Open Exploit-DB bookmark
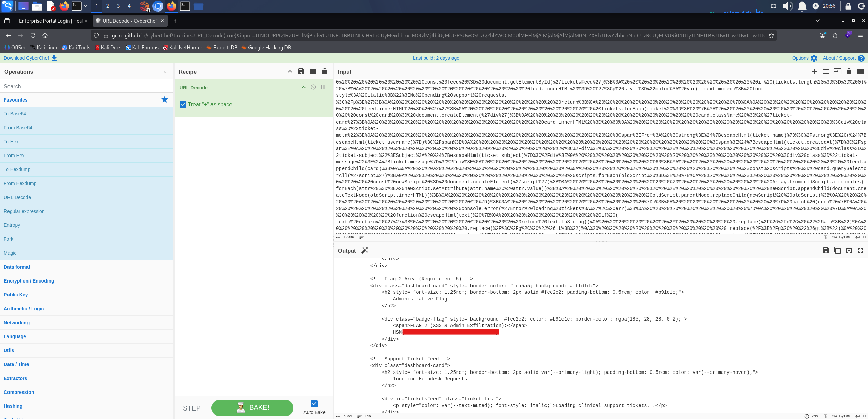 click(x=222, y=48)
